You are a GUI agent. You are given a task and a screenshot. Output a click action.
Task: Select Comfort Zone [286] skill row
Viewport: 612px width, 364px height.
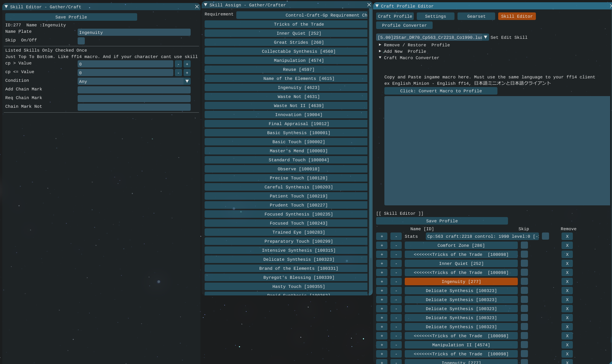pyautogui.click(x=461, y=245)
